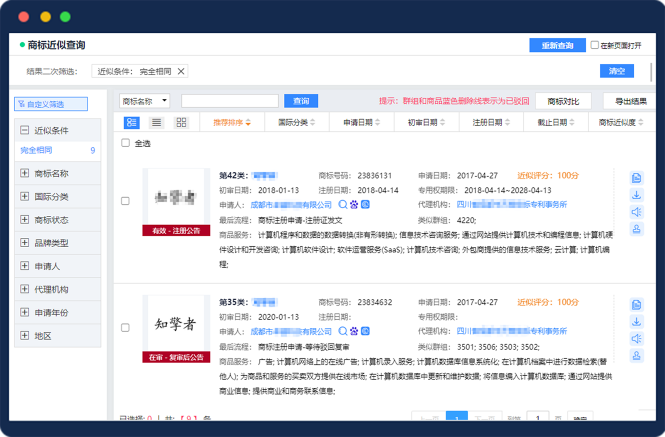Screen dimensions: 665x437
Task: Switch to grid view icon
Action: point(182,123)
